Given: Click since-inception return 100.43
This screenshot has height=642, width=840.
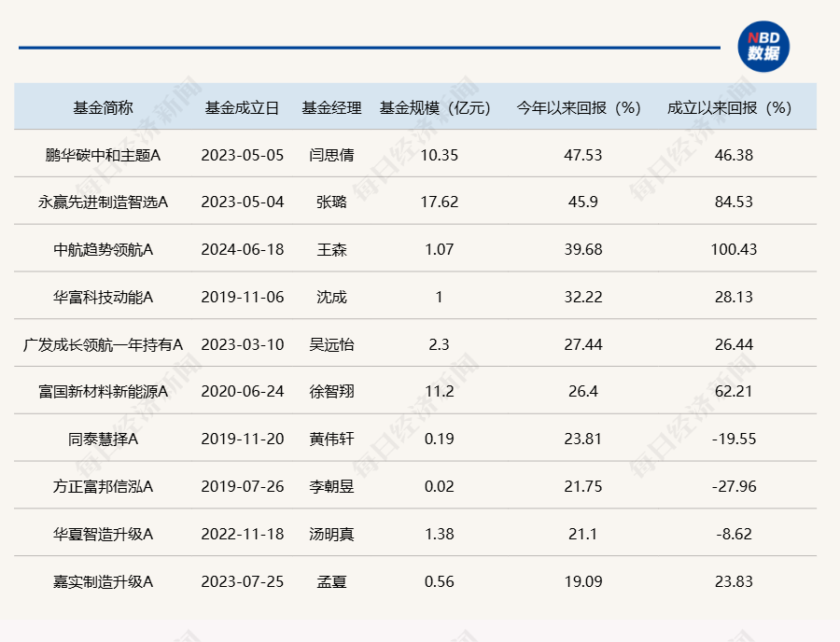Looking at the screenshot, I should tap(734, 249).
